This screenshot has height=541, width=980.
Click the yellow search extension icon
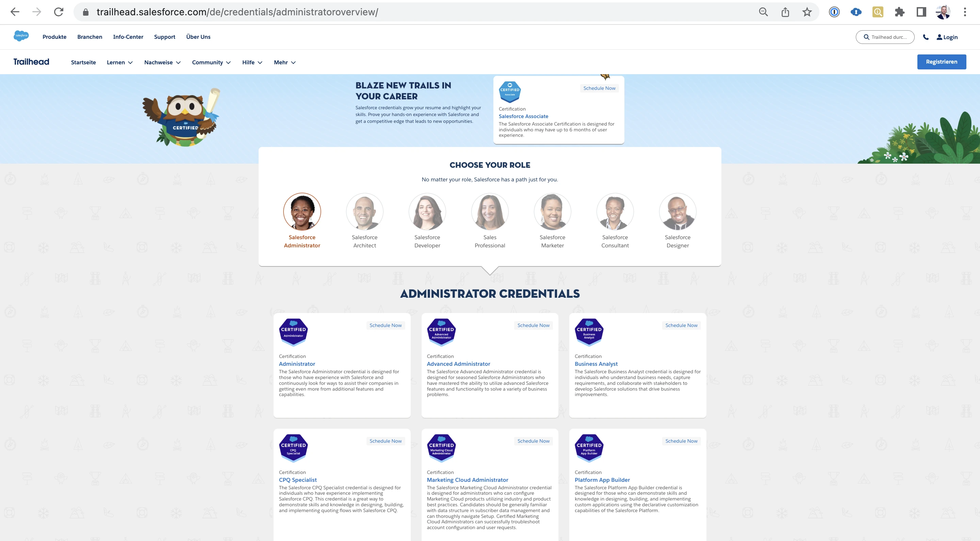878,12
